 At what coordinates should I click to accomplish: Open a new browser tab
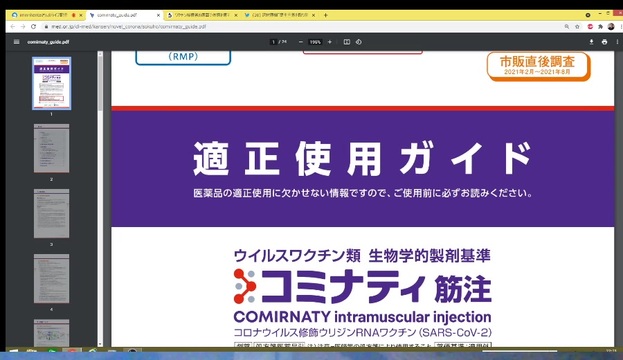click(325, 15)
